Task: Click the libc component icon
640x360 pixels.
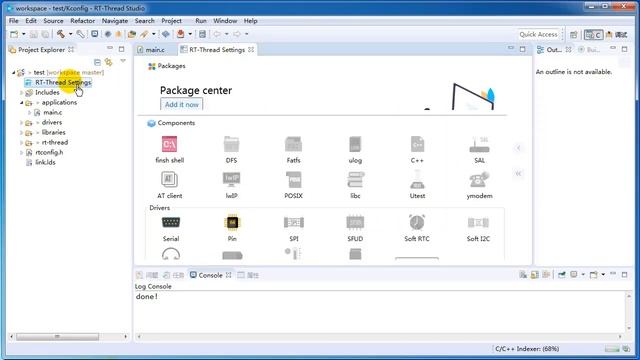Action: click(355, 180)
